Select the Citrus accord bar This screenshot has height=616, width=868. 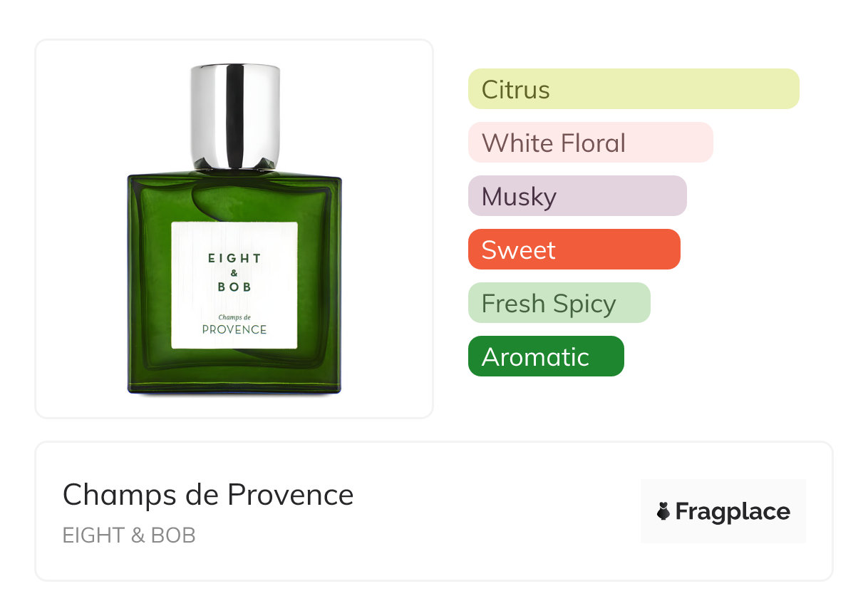(634, 89)
